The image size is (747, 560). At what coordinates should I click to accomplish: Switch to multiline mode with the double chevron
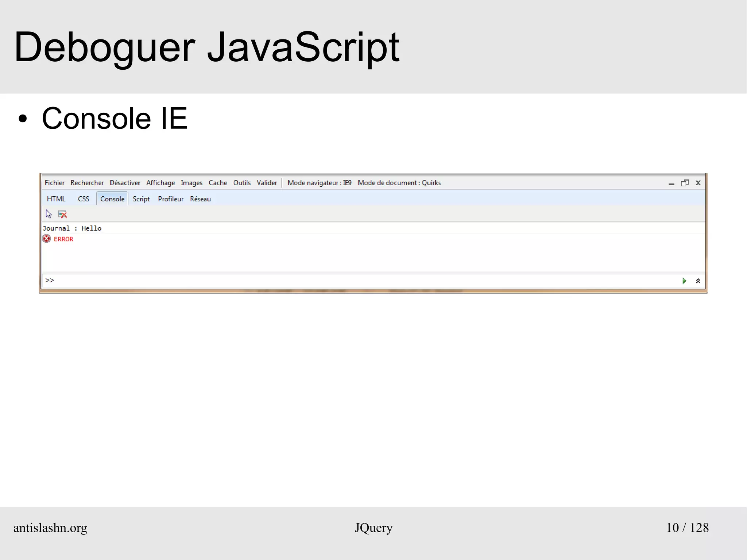(x=698, y=281)
